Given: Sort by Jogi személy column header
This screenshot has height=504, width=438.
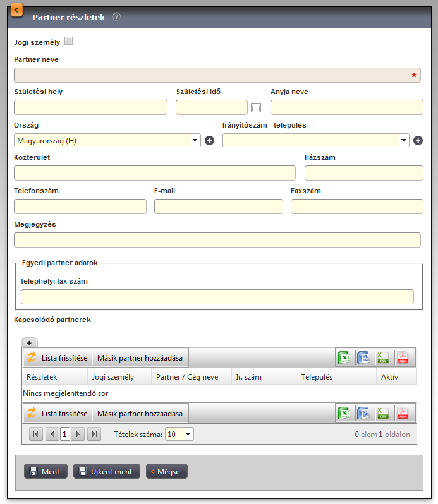Looking at the screenshot, I should [x=119, y=376].
